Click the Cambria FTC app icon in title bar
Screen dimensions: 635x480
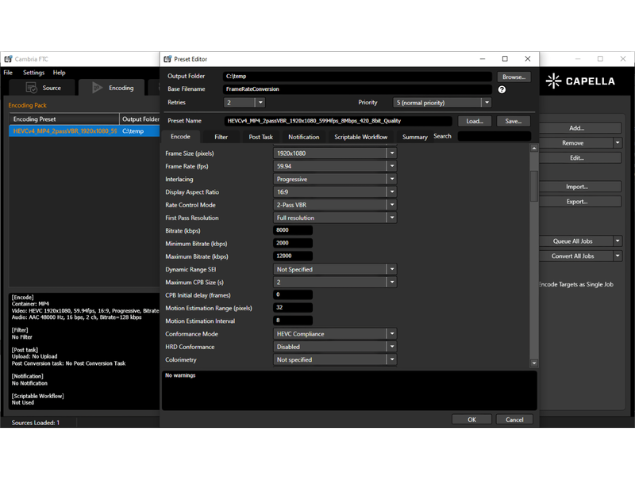[x=8, y=59]
